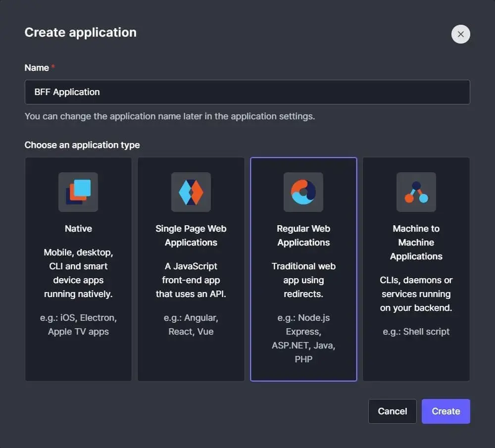Click 'e.g.: Angular, React, Vue' example text

191,325
